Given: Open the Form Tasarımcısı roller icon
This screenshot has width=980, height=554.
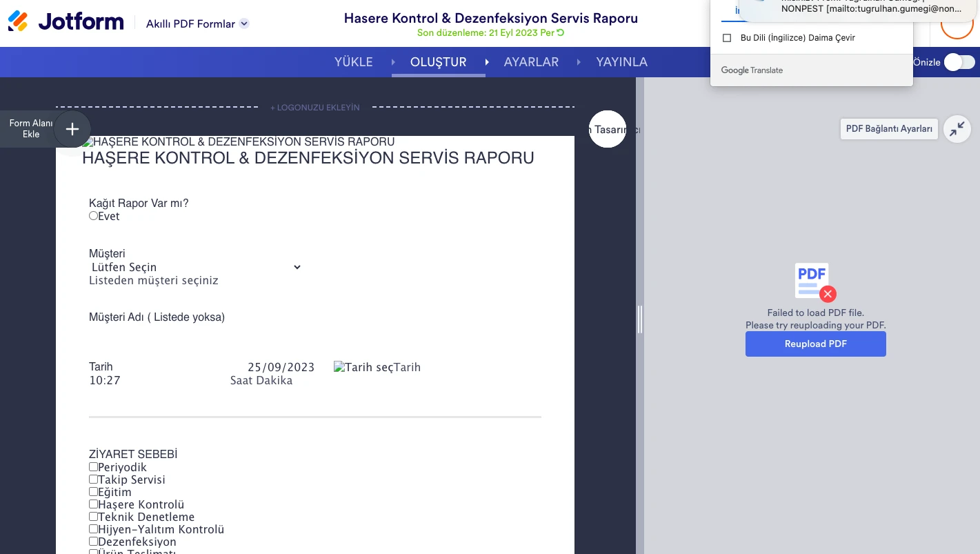Looking at the screenshot, I should click(x=608, y=129).
